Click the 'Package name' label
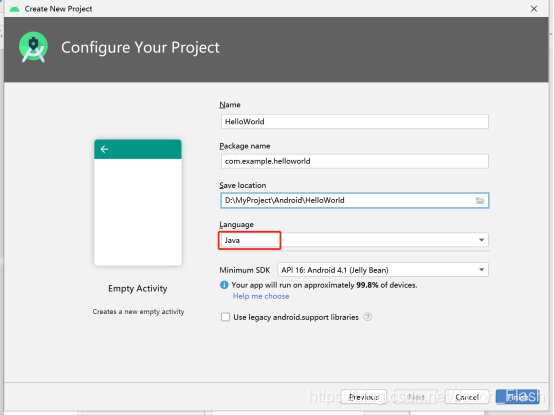The image size is (554, 415). [245, 146]
